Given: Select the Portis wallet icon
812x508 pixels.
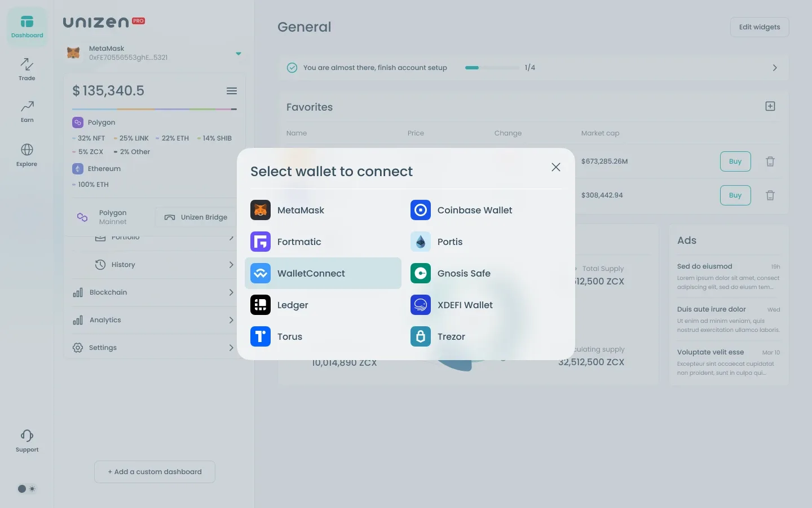Looking at the screenshot, I should (x=421, y=242).
